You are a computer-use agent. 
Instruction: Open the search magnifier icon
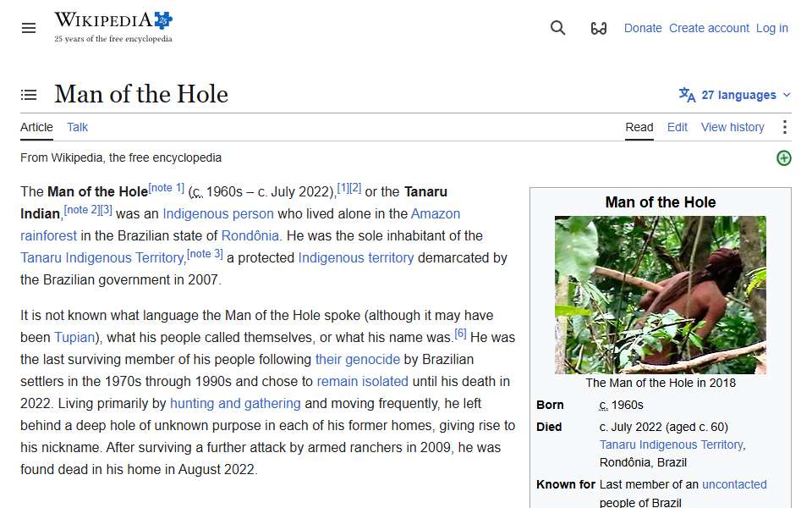coord(557,28)
